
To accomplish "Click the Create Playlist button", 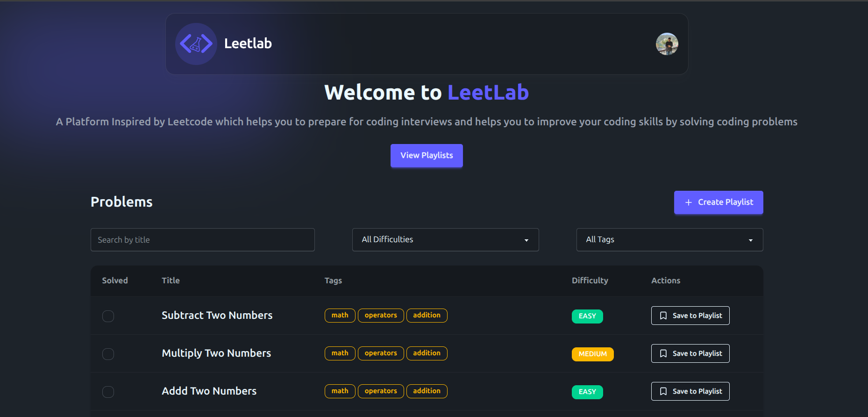I will coord(719,202).
